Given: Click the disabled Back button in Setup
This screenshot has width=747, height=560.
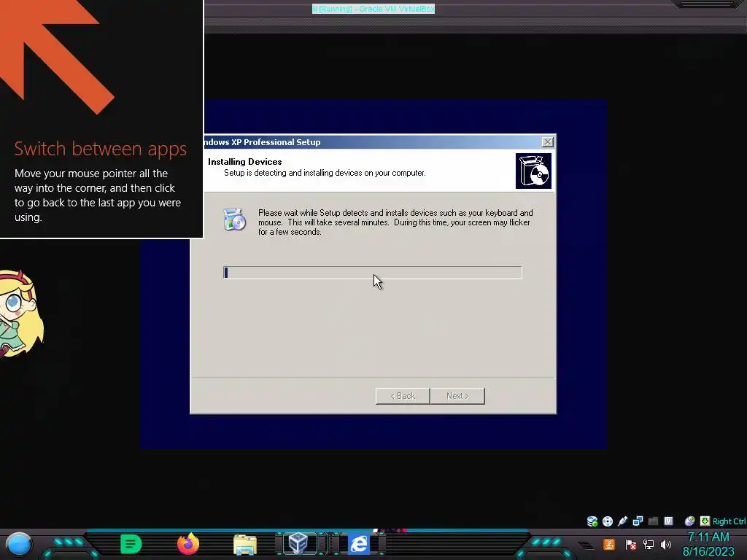Looking at the screenshot, I should [x=403, y=396].
